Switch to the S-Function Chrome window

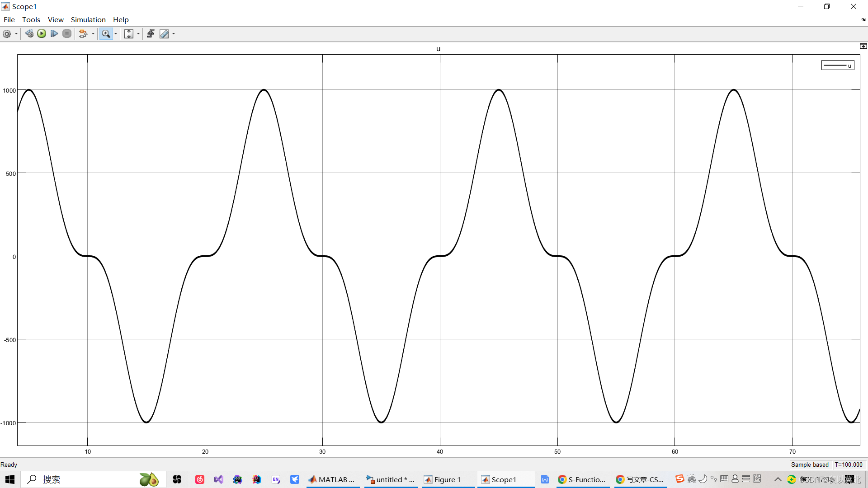583,479
